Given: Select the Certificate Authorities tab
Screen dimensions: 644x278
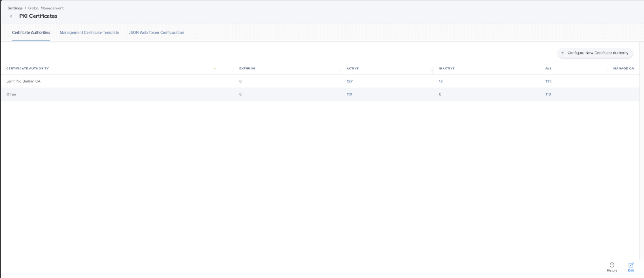Looking at the screenshot, I should pos(31,32).
